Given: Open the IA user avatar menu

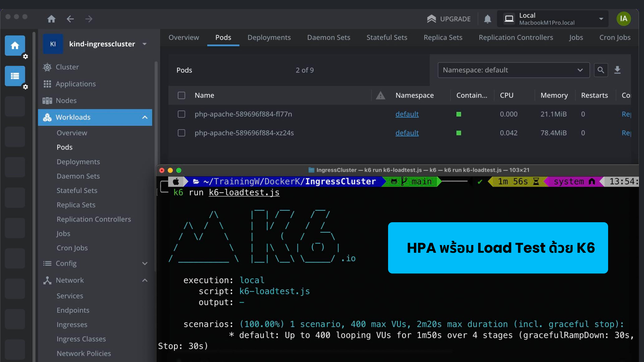Looking at the screenshot, I should click(624, 18).
